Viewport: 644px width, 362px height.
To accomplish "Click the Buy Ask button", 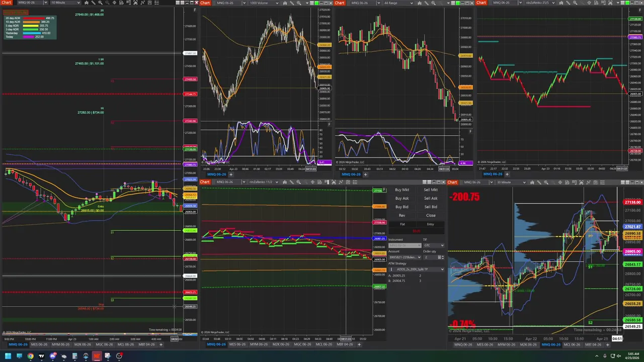I will (x=402, y=199).
